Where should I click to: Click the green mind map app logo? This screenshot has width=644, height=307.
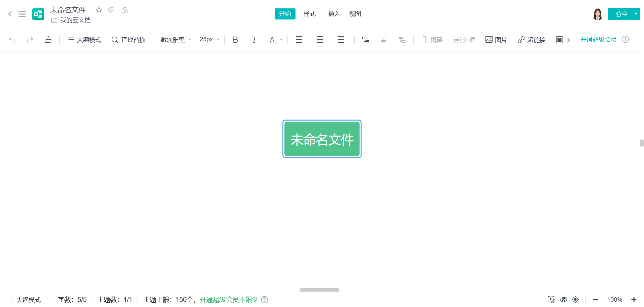tap(38, 14)
